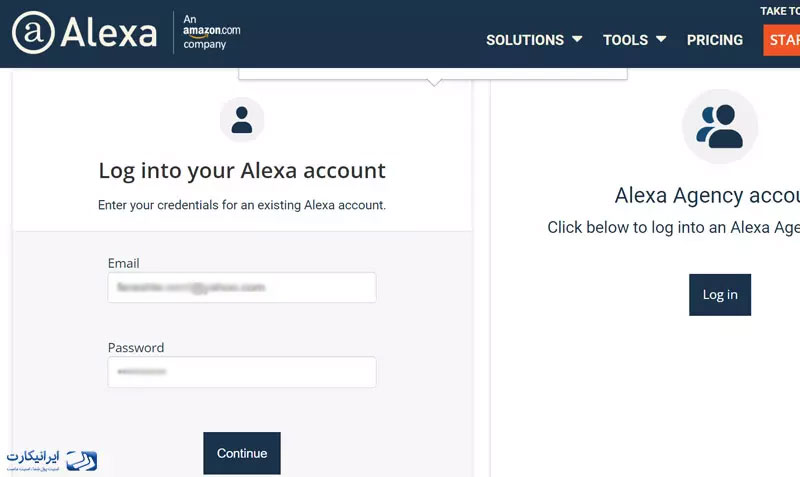
Task: Click 'Enter your credentials' description text
Action: (x=242, y=205)
